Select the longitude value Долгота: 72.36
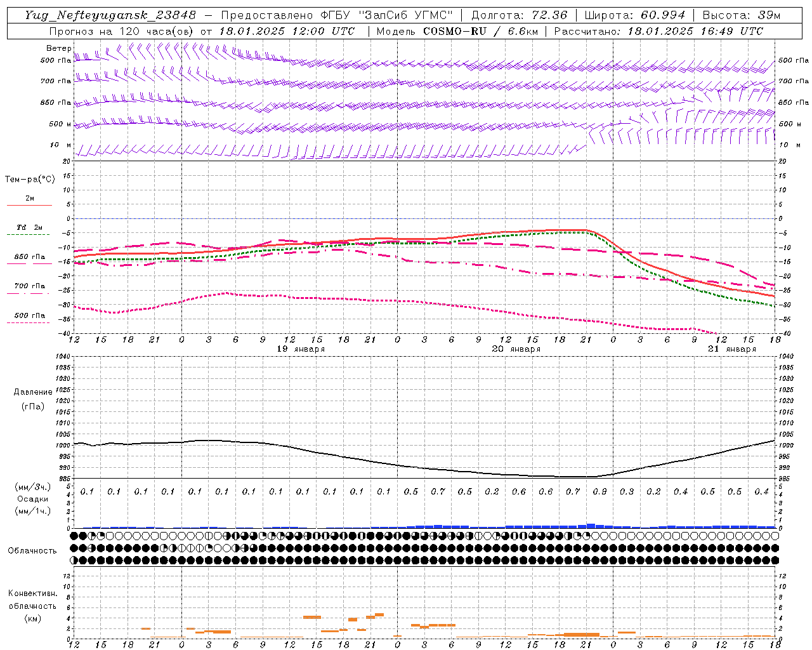Viewport: 812px width, 650px height. 519,15
